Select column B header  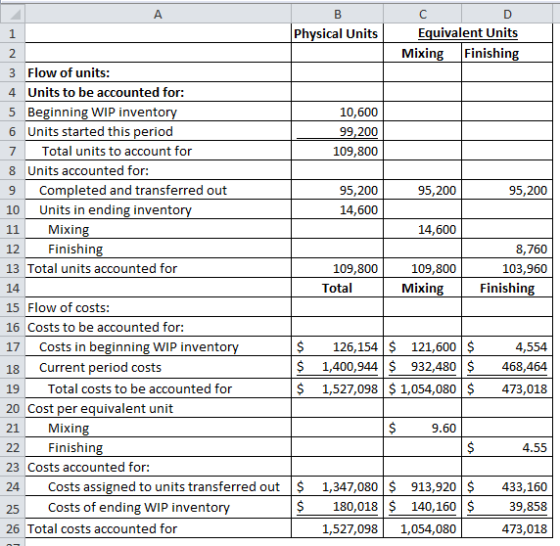(x=338, y=14)
